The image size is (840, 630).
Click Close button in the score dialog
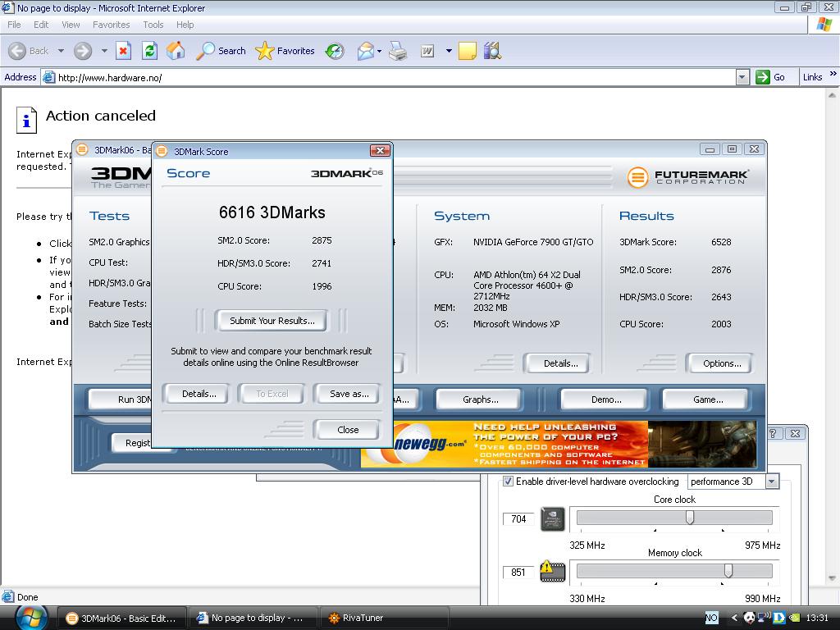(348, 430)
